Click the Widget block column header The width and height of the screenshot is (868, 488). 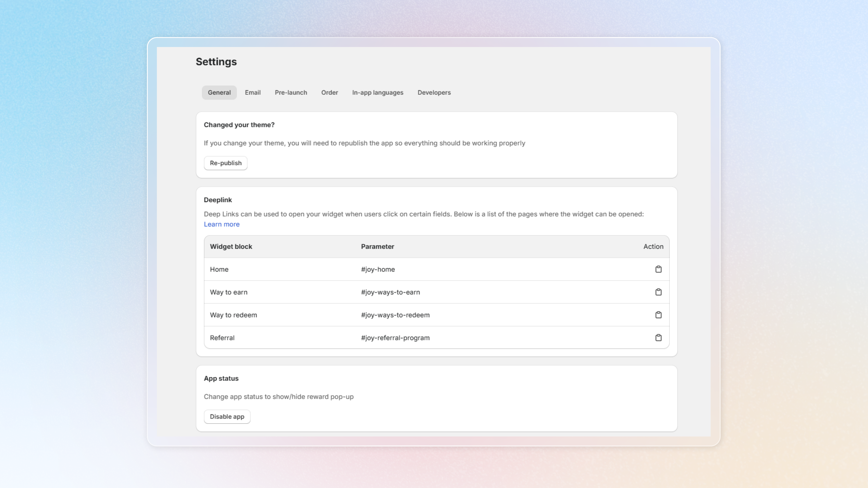coord(231,246)
